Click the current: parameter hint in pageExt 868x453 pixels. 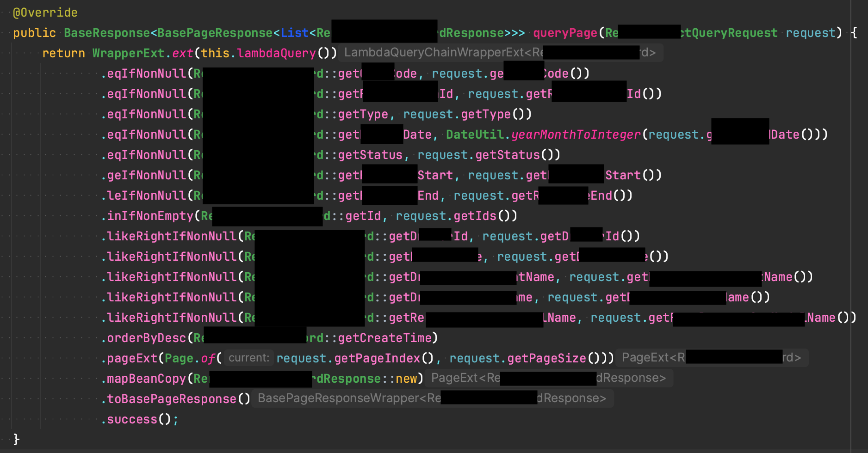tap(248, 358)
